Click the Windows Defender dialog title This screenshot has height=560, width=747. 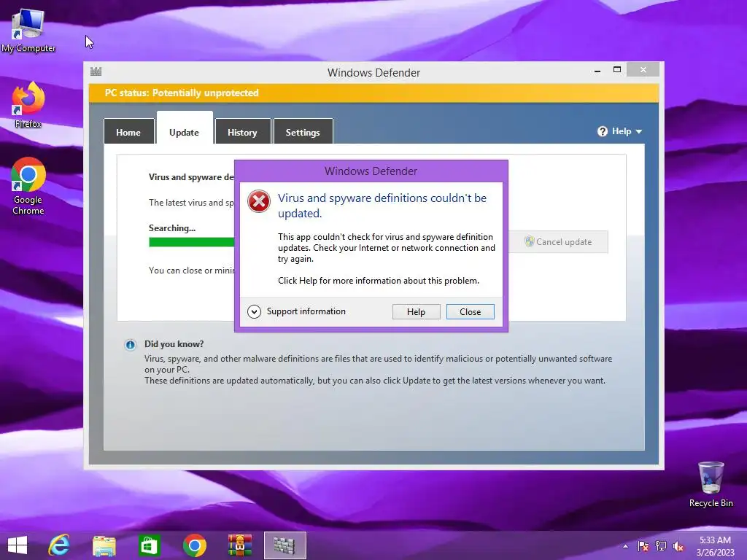click(x=371, y=171)
